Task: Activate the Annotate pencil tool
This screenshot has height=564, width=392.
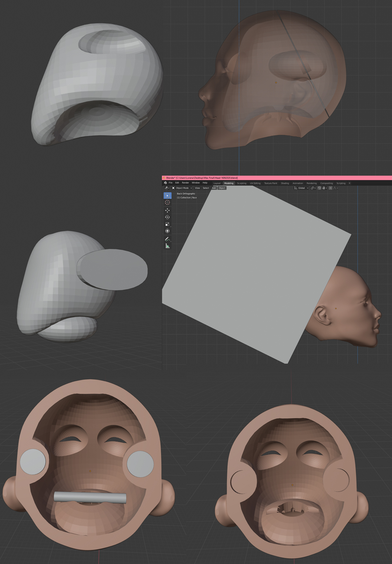Action: [167, 239]
